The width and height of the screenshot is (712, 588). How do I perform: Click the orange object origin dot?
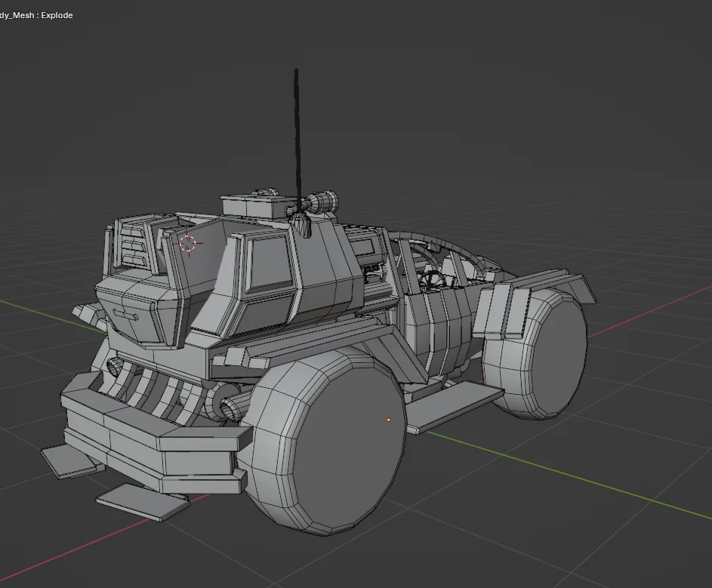coord(388,419)
